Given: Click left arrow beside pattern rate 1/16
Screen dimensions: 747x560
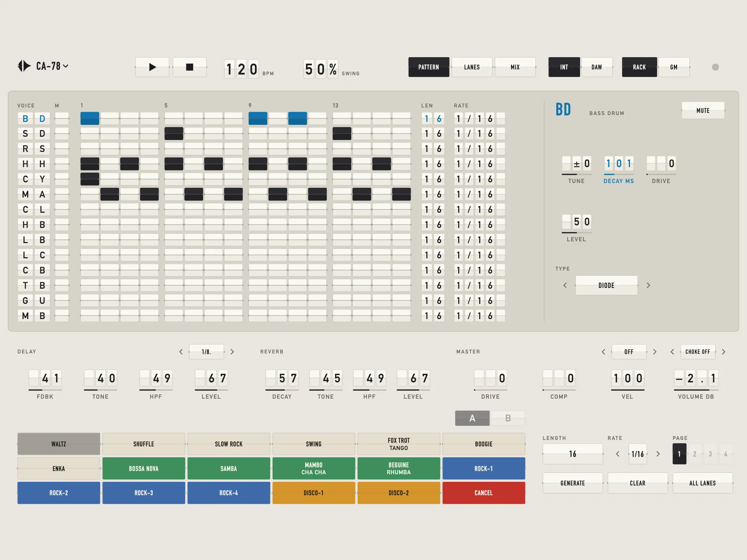Looking at the screenshot, I should tap(618, 454).
